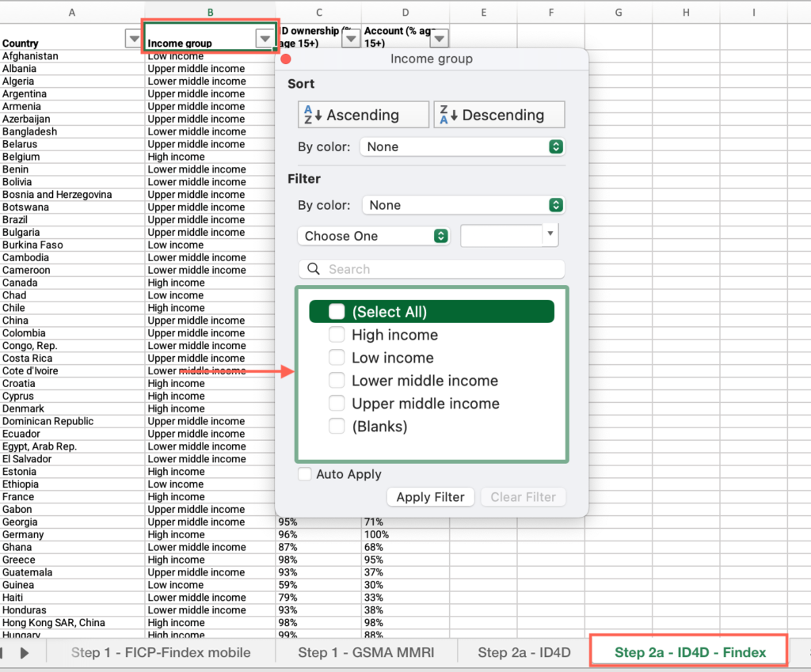Switch to Step 1 - GSMA MMRI sheet

[x=366, y=652]
